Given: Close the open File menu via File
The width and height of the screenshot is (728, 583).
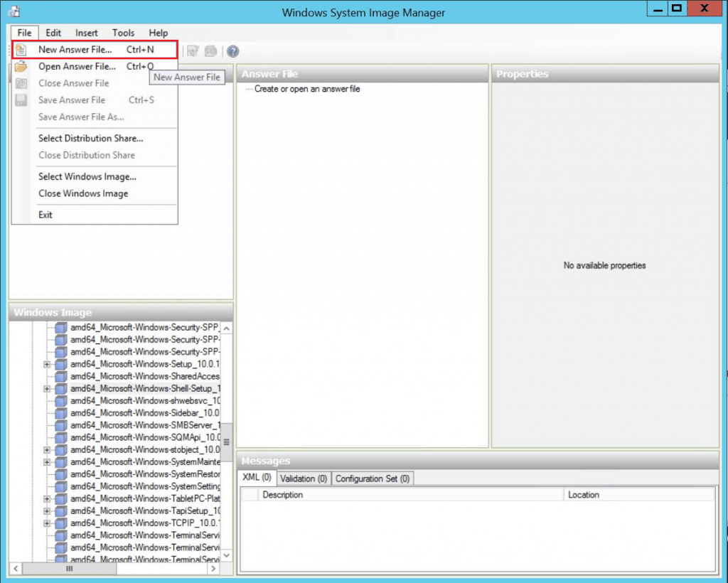Looking at the screenshot, I should pos(25,33).
